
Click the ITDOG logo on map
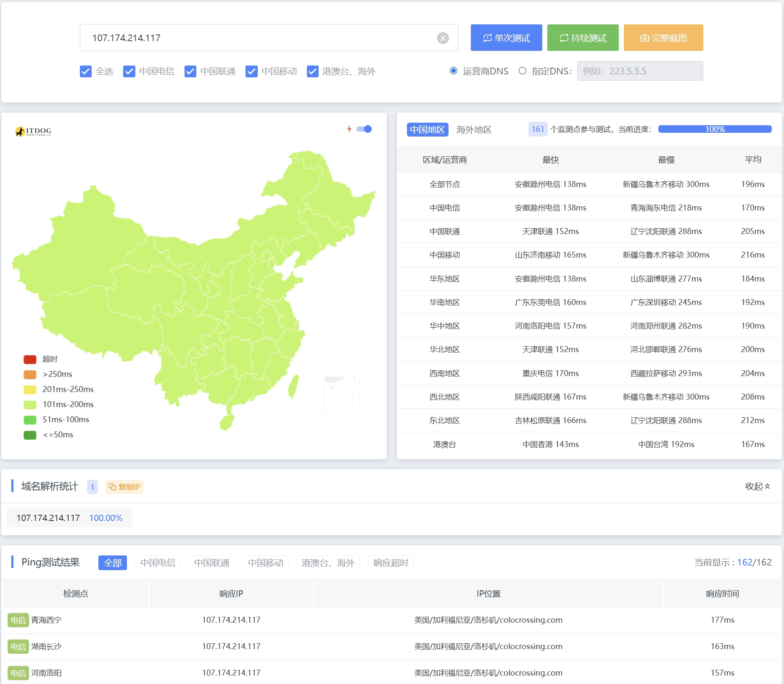click(x=33, y=132)
